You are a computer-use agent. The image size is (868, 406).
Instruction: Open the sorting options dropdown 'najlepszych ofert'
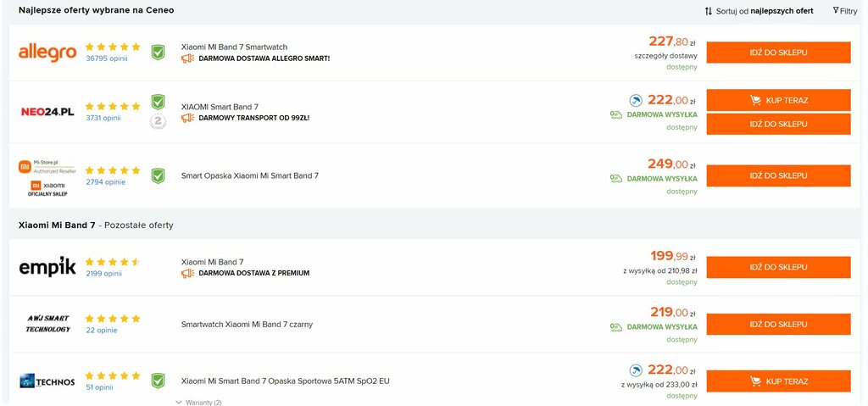[781, 11]
